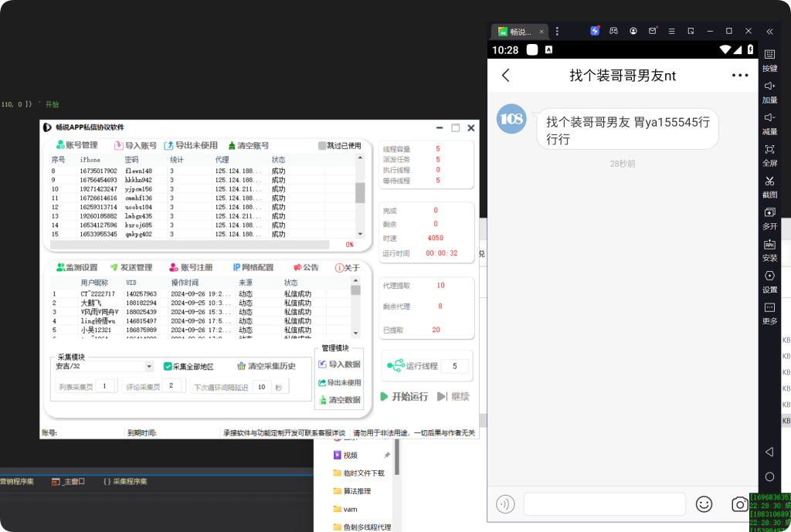Collapse emulator sidebar with double chevron
This screenshot has height=532, width=791.
pyautogui.click(x=769, y=32)
